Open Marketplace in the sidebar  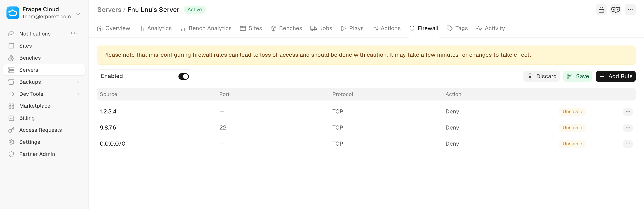point(35,106)
